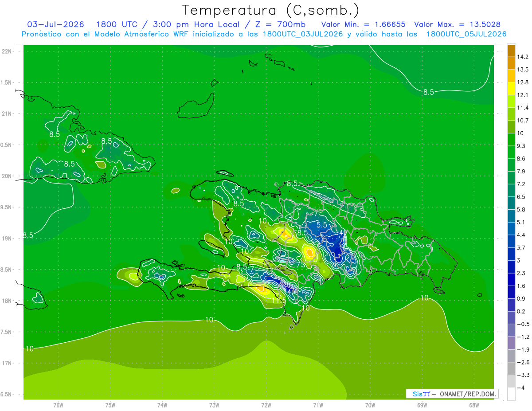Image resolution: width=532 pixels, height=411 pixels.
Task: Select the colorbar value "9.3"
Action: pos(520,146)
